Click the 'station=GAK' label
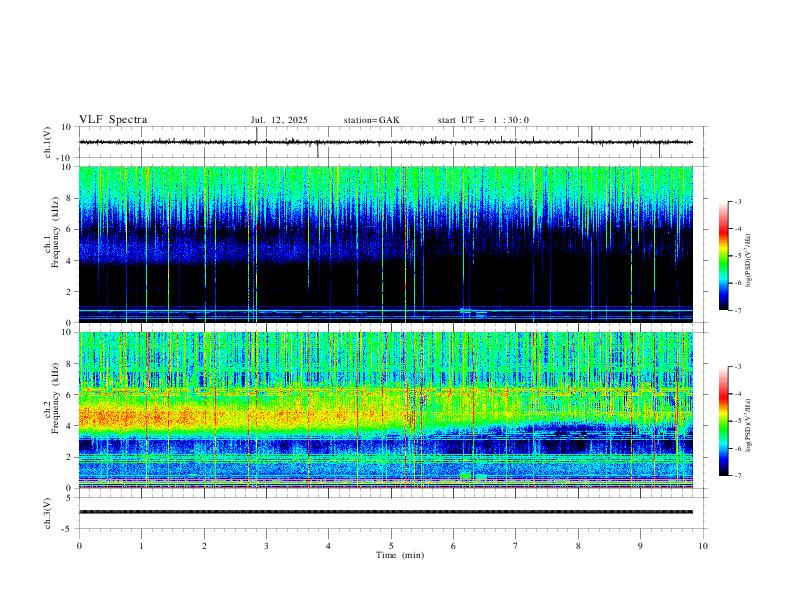This screenshot has width=792, height=612. pyautogui.click(x=371, y=120)
